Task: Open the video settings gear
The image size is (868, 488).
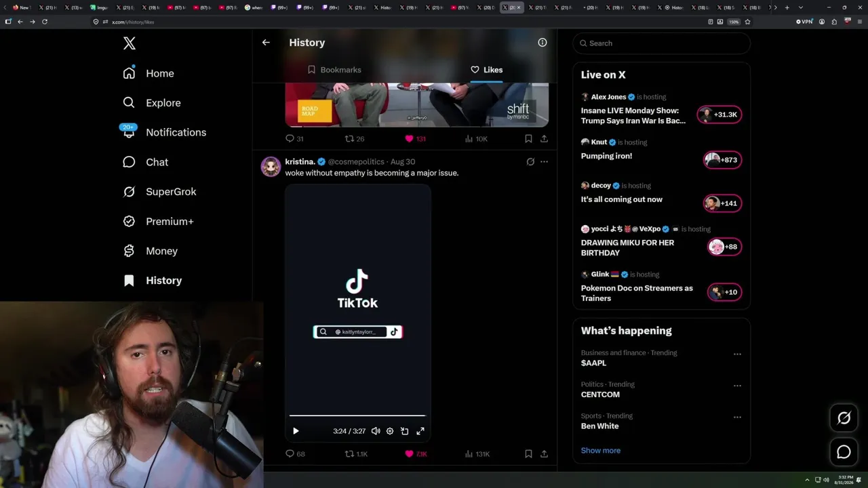Action: (390, 431)
